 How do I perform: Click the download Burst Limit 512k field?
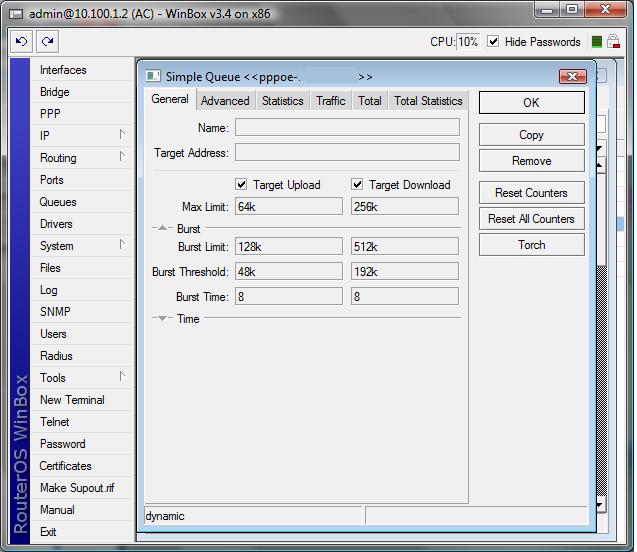[405, 246]
